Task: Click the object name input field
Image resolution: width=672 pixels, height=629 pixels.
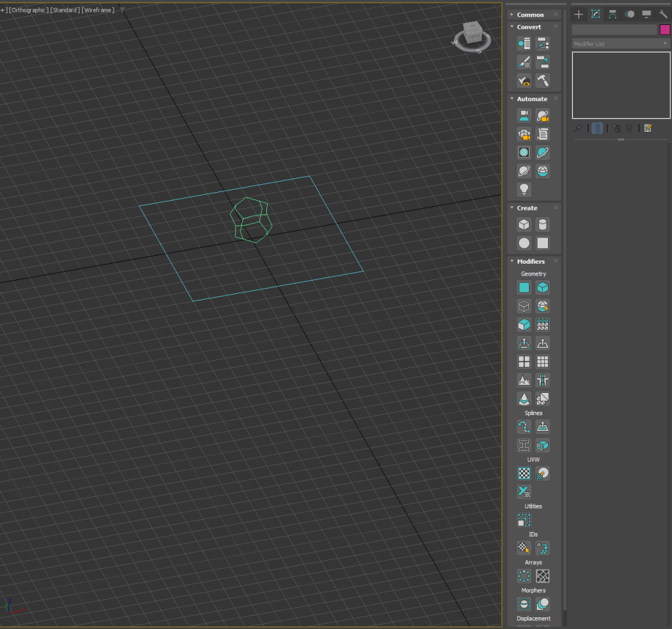Action: coord(614,30)
